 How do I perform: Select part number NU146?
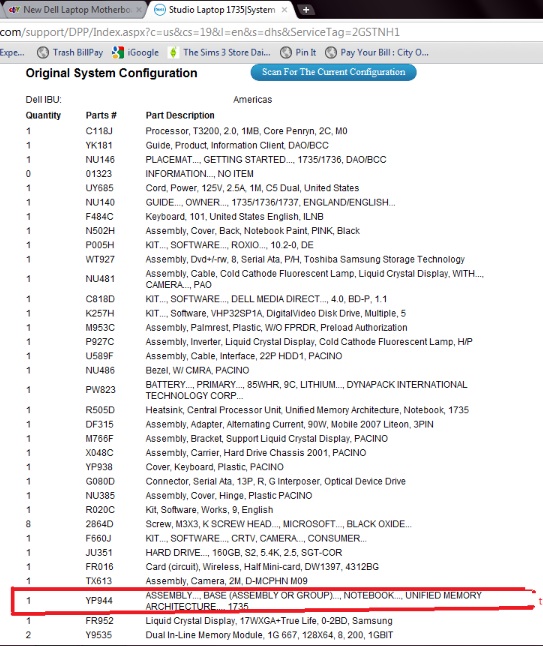pos(100,159)
